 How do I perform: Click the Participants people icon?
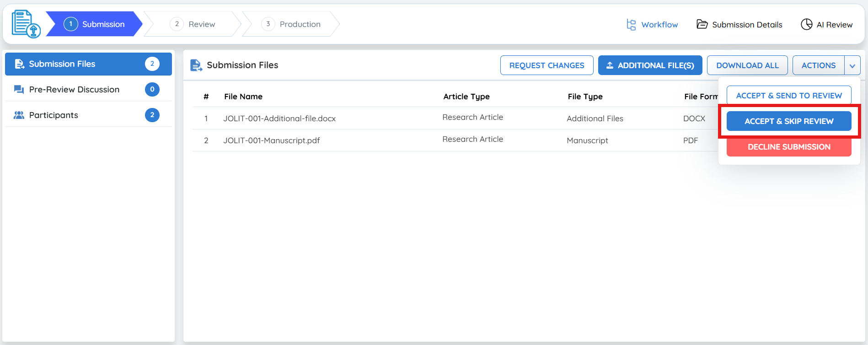(x=19, y=115)
